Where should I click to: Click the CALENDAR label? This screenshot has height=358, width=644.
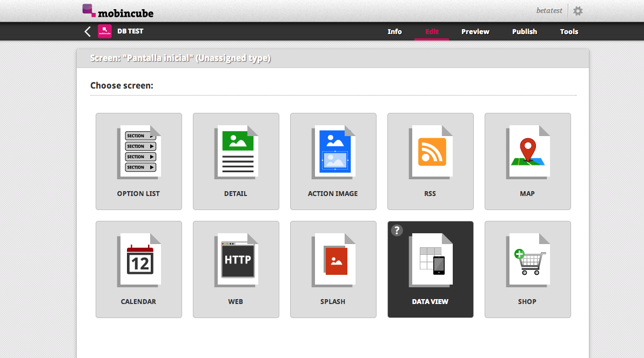(x=138, y=302)
